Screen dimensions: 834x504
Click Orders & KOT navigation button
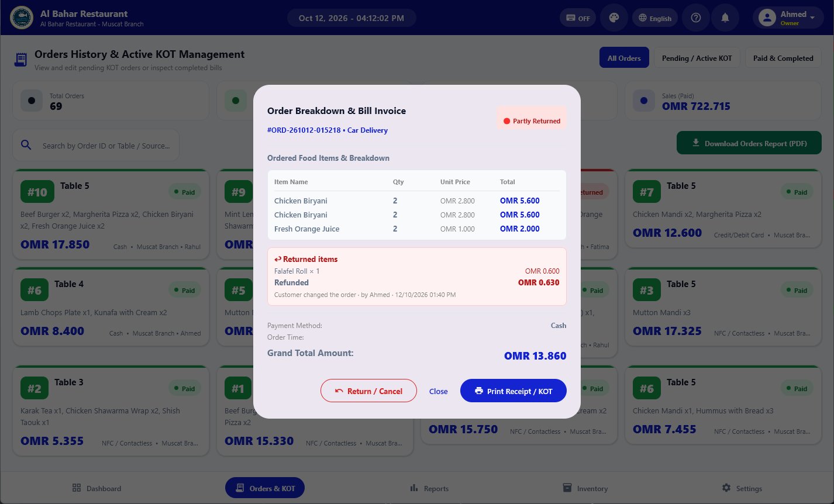tap(265, 488)
